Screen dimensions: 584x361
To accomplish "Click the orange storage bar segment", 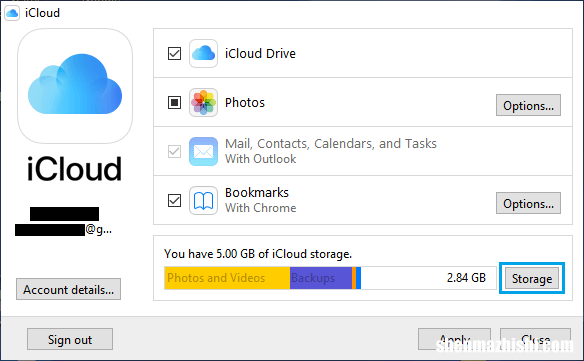I will coord(354,278).
